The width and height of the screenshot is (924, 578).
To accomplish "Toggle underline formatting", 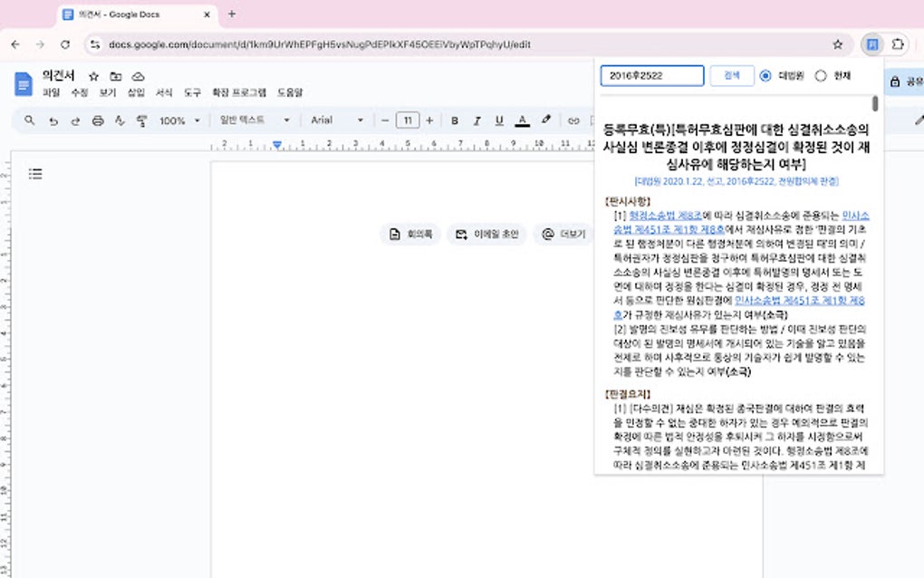I will [x=499, y=120].
